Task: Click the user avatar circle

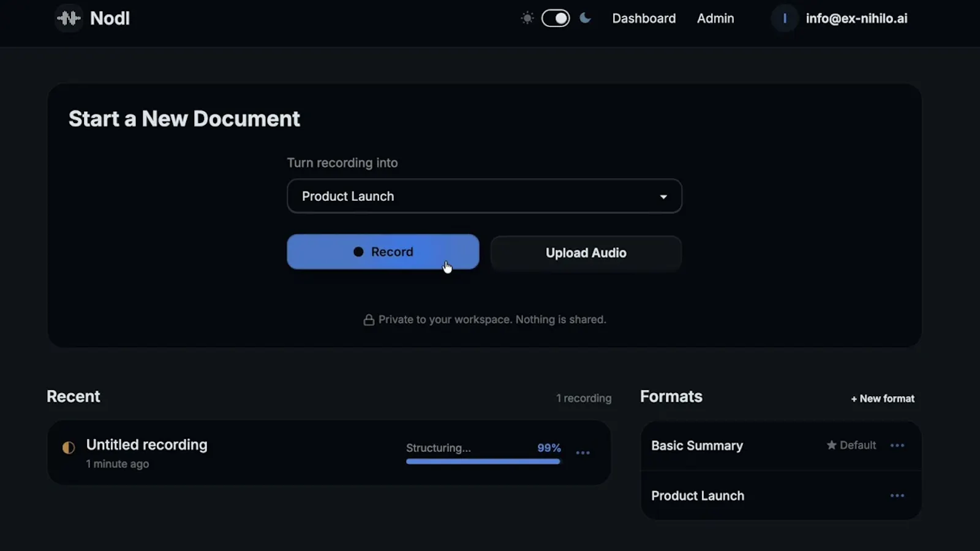Action: point(785,18)
